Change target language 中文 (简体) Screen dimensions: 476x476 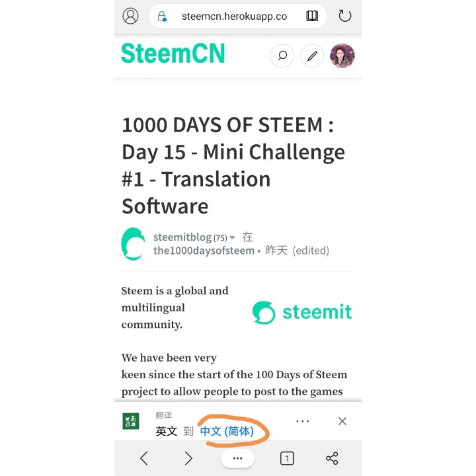[x=227, y=431]
